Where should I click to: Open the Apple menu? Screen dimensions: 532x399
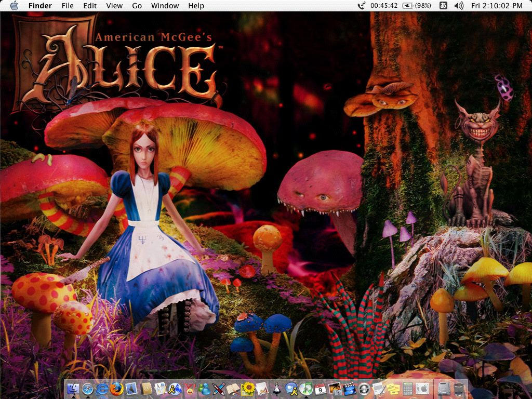pos(14,5)
